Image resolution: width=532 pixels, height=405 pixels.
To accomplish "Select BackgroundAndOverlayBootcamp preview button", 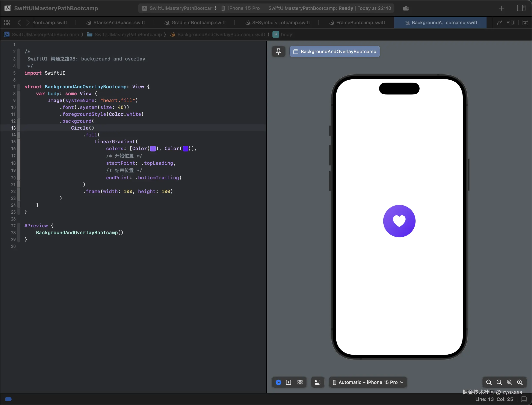I will [x=334, y=51].
